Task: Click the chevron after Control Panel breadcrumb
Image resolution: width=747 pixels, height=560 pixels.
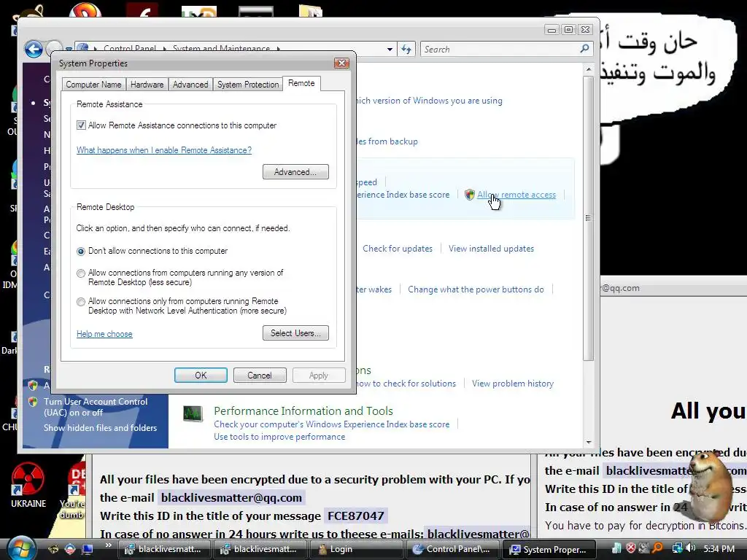Action: coord(164,49)
